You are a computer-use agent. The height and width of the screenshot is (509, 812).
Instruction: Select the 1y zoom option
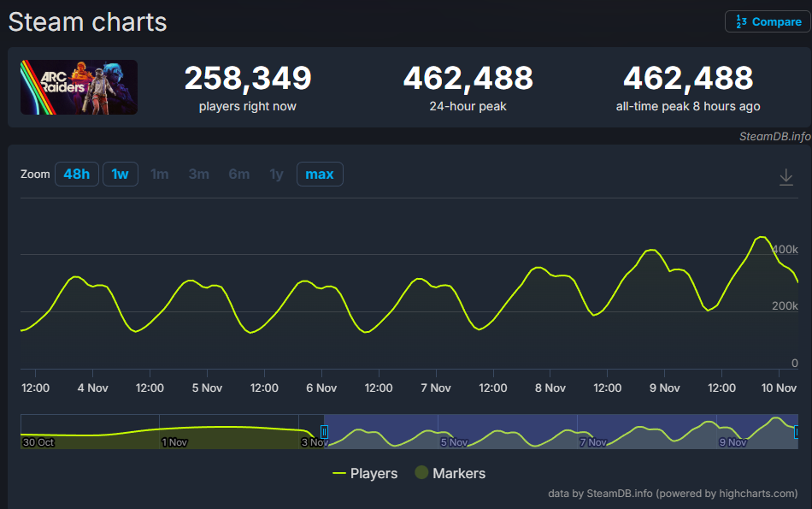(277, 175)
